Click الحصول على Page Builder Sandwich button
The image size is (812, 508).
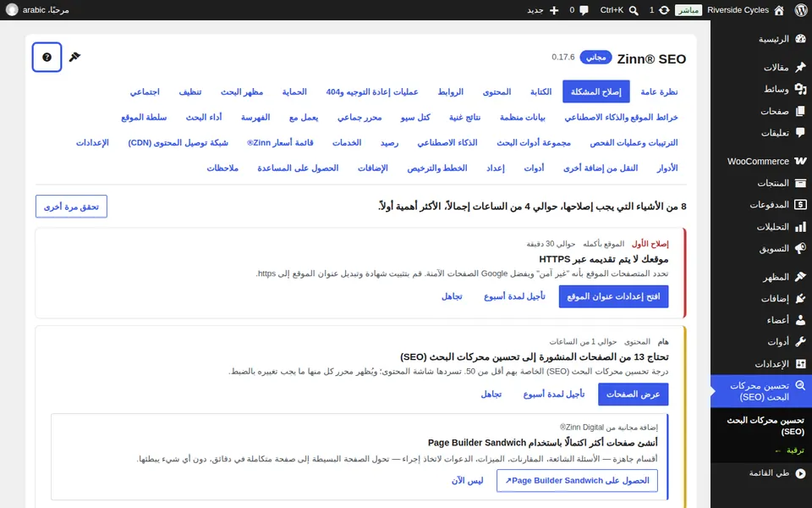(x=577, y=481)
